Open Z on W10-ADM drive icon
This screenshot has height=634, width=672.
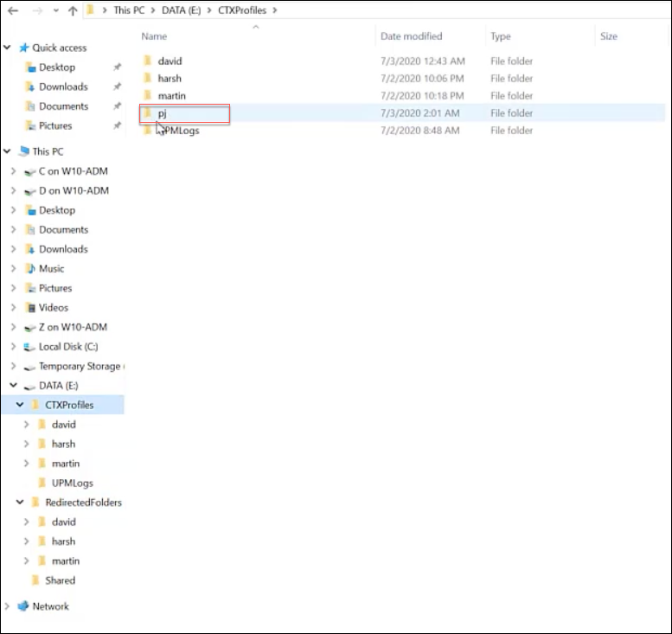click(x=29, y=328)
